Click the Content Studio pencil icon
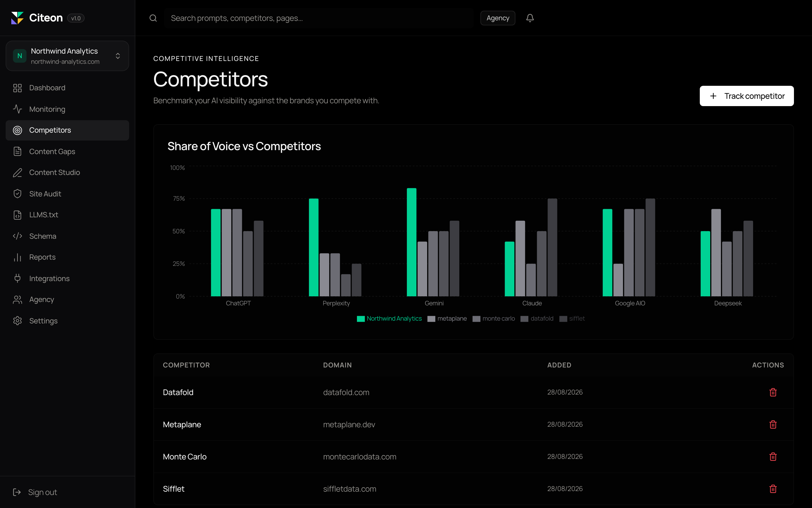 [17, 173]
